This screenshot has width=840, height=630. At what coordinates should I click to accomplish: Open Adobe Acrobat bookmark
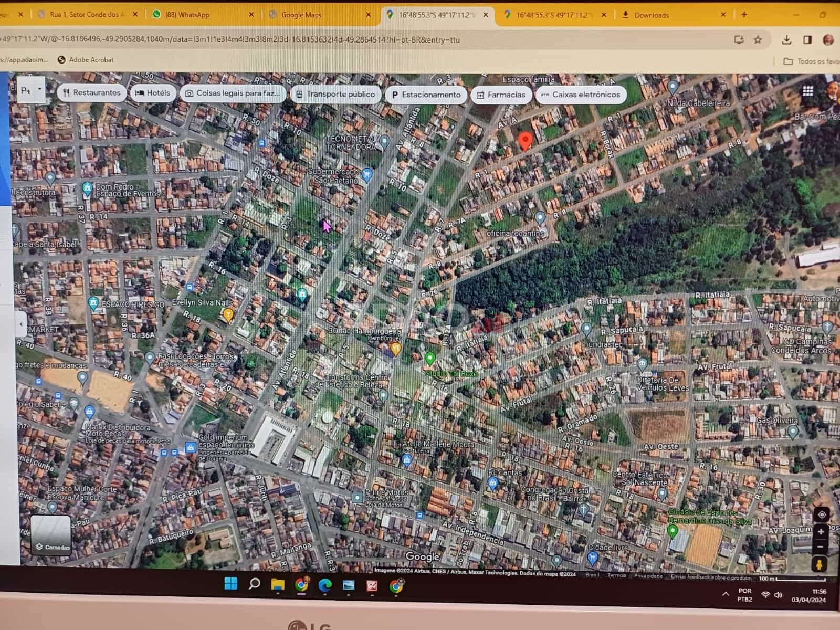[86, 60]
